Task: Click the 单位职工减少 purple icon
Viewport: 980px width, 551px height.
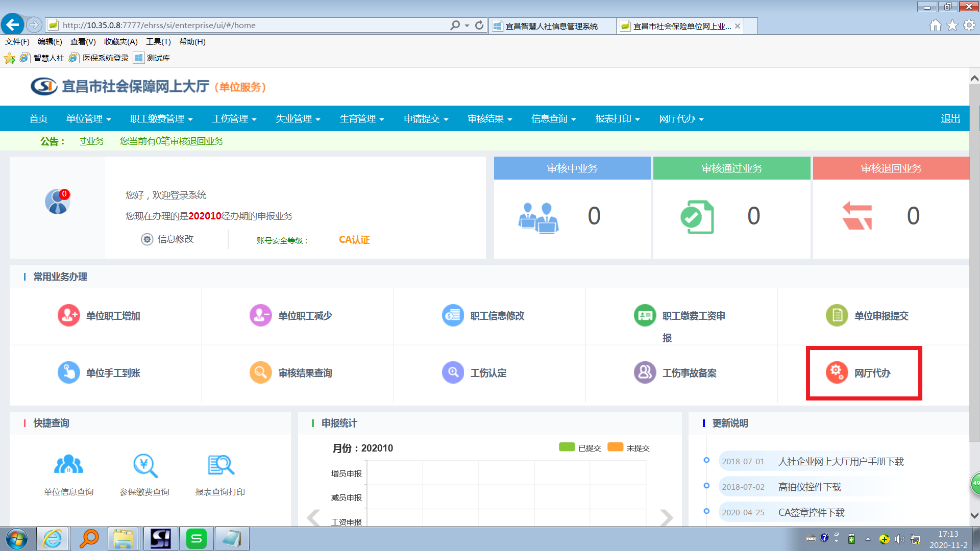Action: pyautogui.click(x=260, y=315)
